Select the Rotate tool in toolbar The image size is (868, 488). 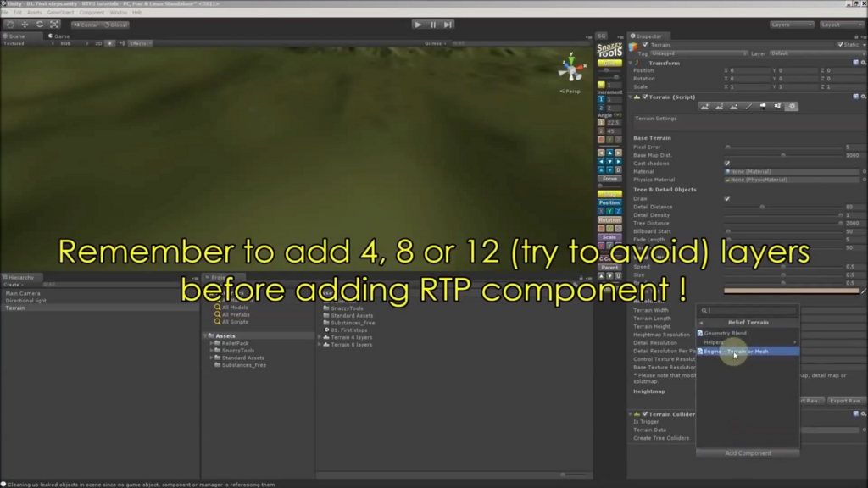click(40, 25)
